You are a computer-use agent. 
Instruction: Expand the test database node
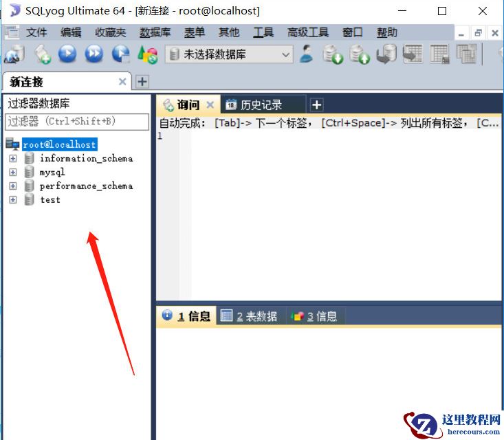tap(12, 200)
